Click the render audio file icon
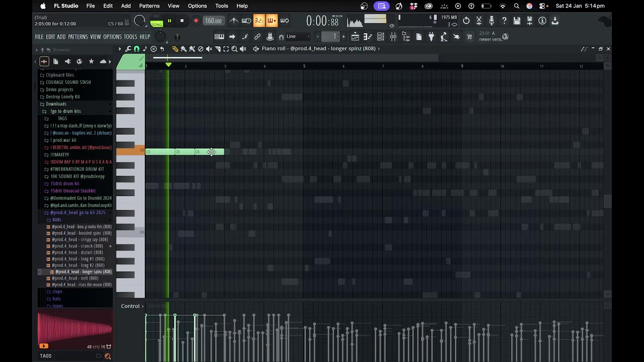The image size is (644, 362). (x=529, y=21)
